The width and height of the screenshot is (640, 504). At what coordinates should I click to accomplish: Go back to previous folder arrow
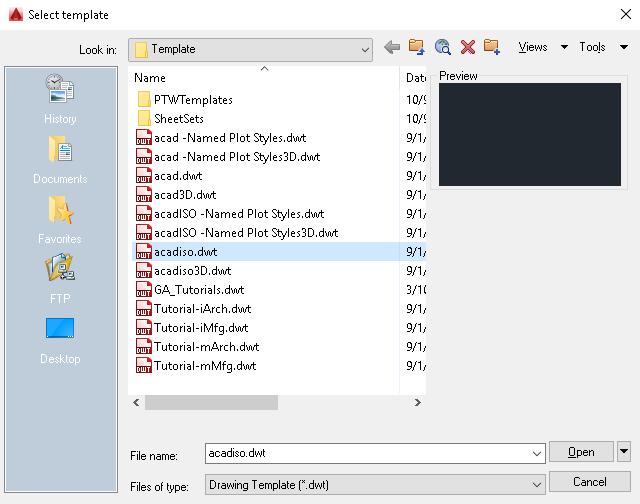(x=392, y=47)
